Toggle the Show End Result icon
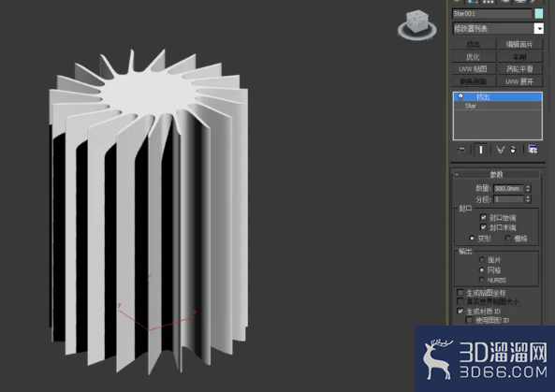Viewport: 555px width, 392px height. click(x=481, y=150)
